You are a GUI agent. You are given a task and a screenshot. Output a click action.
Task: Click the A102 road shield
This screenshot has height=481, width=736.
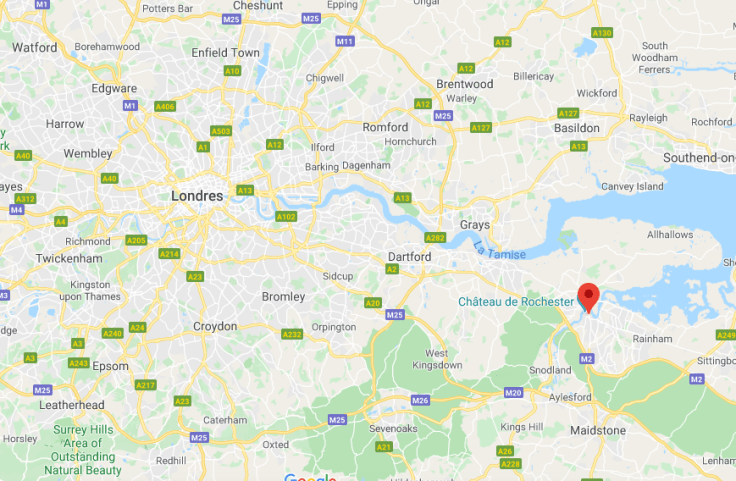[x=286, y=217]
